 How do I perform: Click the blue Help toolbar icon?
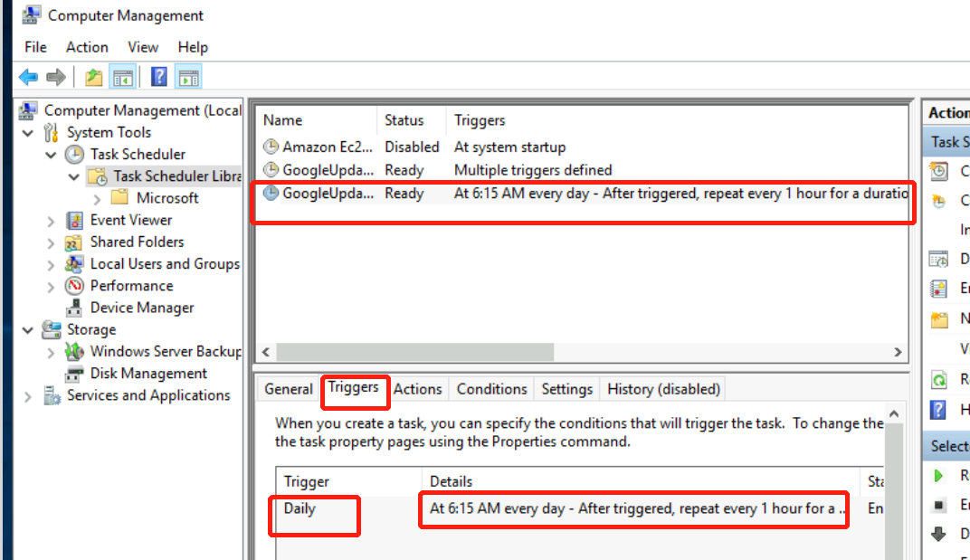click(x=159, y=78)
